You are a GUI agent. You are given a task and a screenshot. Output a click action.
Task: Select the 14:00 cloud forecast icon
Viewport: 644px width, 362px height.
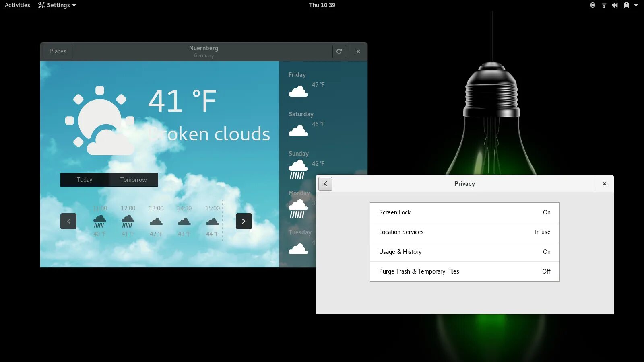[x=184, y=222]
